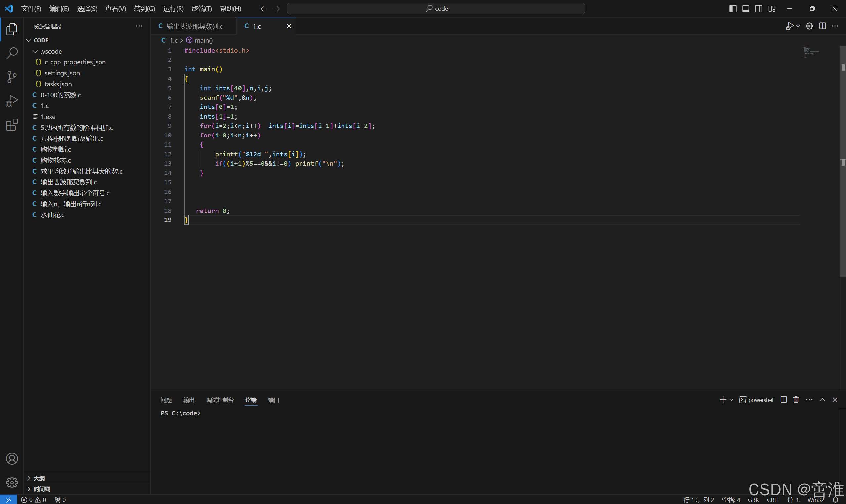Split the editor to the right
This screenshot has width=846, height=504.
pyautogui.click(x=822, y=26)
